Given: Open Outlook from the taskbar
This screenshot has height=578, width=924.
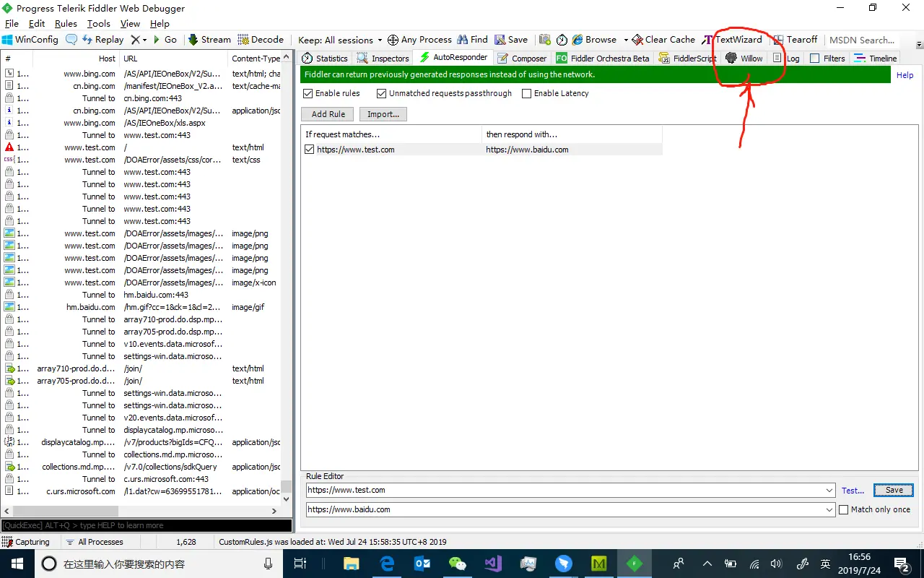Looking at the screenshot, I should pos(422,564).
